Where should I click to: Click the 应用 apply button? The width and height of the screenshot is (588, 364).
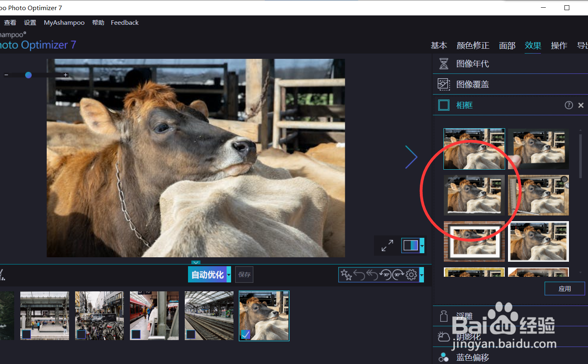(x=565, y=289)
